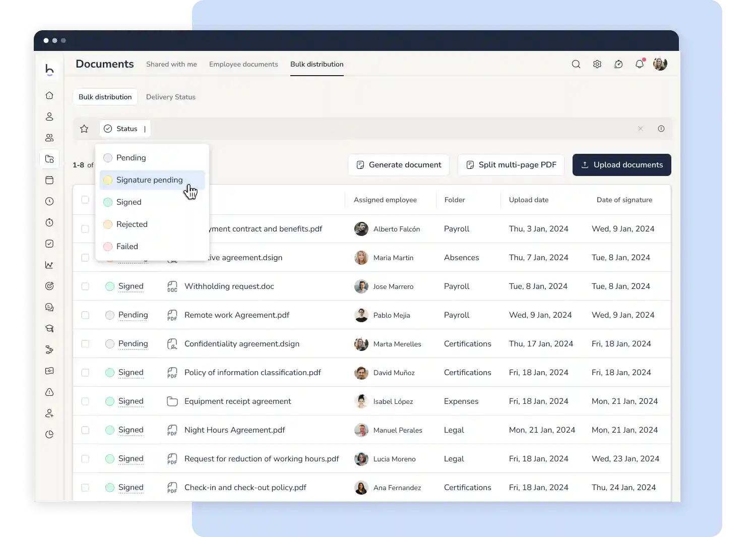Click Split multi-page PDF button
This screenshot has height=537, width=756.
[x=511, y=165]
